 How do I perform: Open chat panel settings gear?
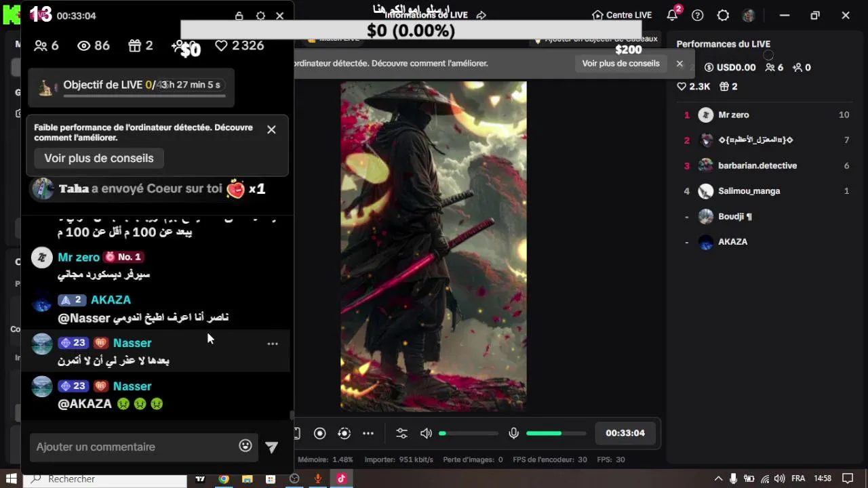tap(260, 16)
